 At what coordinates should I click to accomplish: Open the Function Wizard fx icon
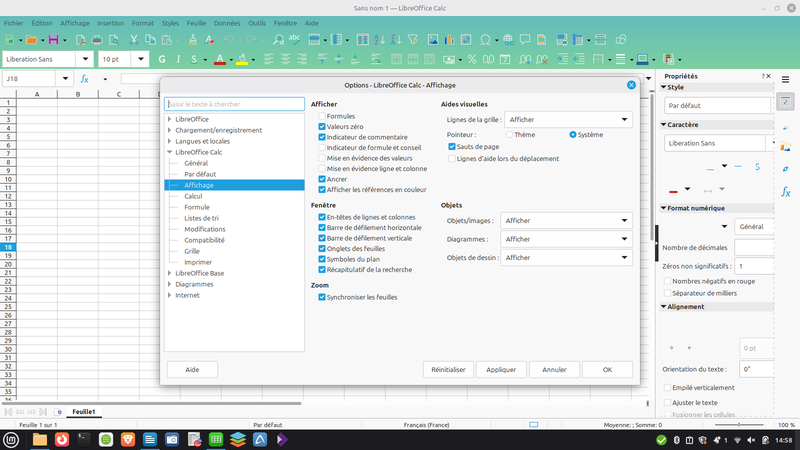[x=85, y=79]
